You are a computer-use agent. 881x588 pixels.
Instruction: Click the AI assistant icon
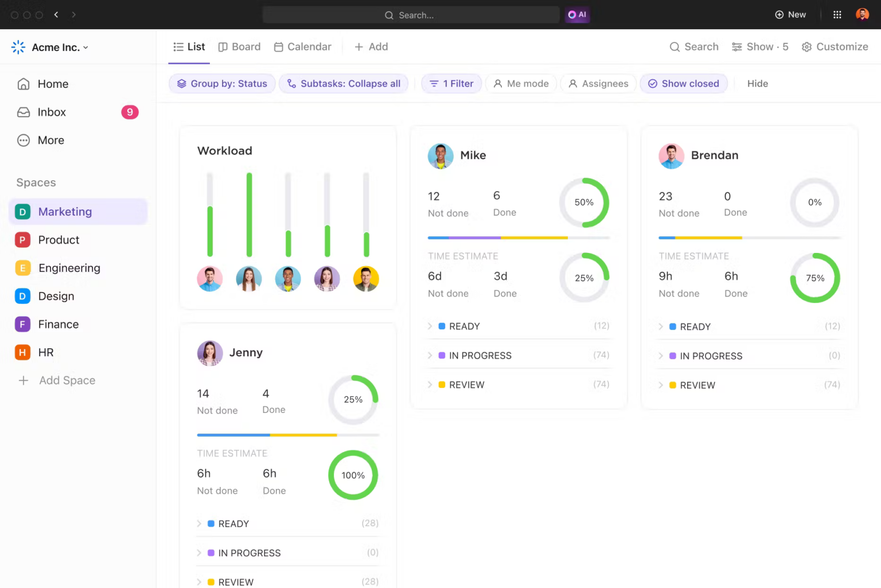click(x=577, y=14)
